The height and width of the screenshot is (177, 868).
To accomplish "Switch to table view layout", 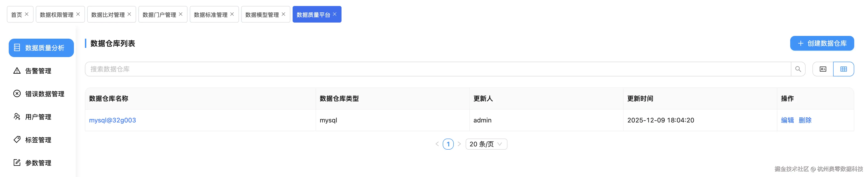I will 843,69.
